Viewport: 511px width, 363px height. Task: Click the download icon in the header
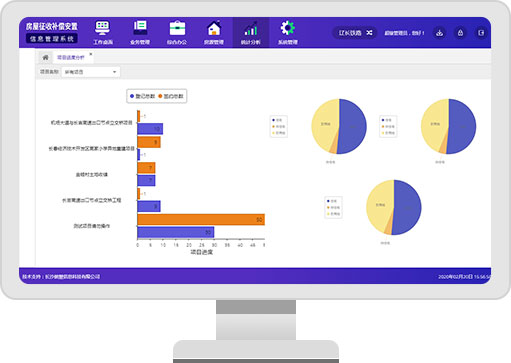[x=440, y=33]
